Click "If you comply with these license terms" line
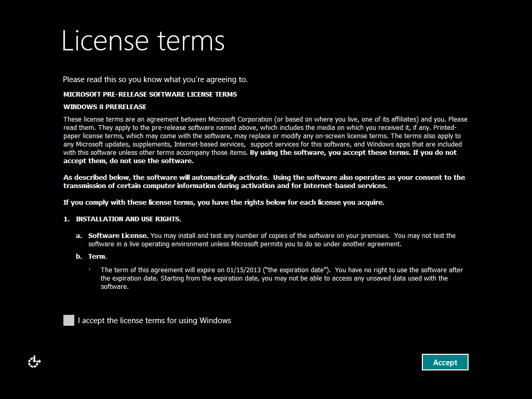532x399 pixels. click(223, 203)
